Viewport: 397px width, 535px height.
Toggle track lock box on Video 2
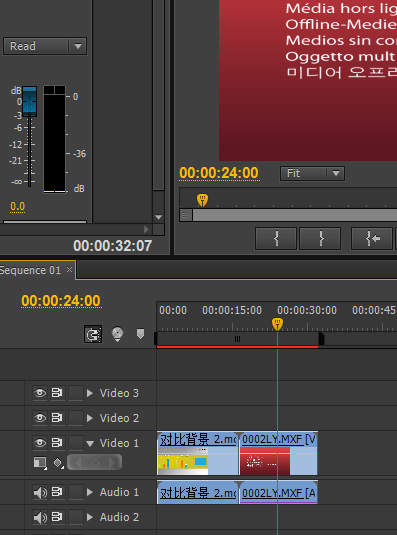76,418
